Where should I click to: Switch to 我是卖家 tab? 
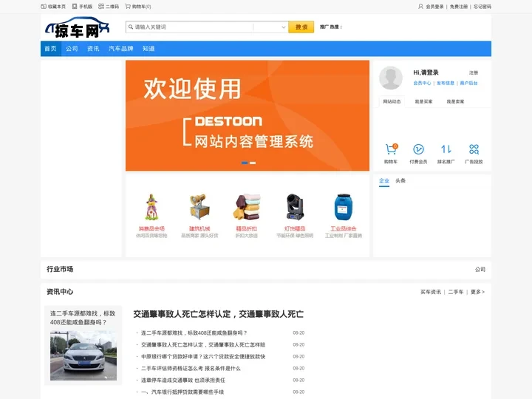click(455, 101)
